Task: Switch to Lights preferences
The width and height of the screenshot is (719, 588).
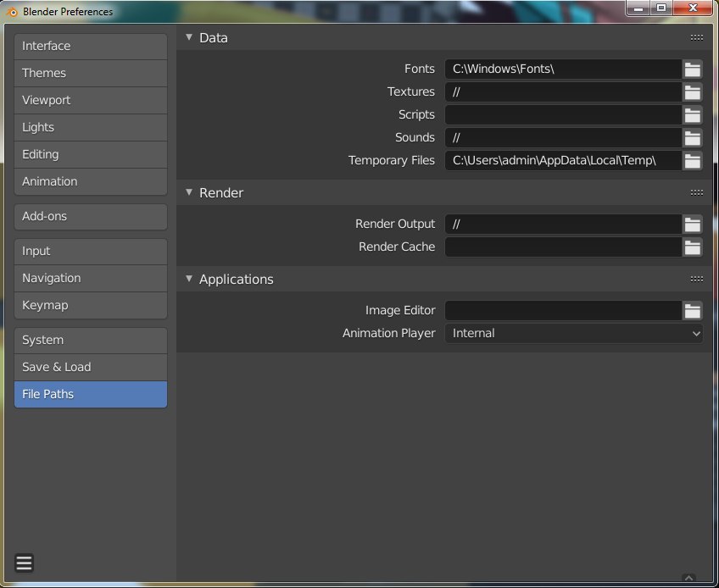Action: point(91,127)
